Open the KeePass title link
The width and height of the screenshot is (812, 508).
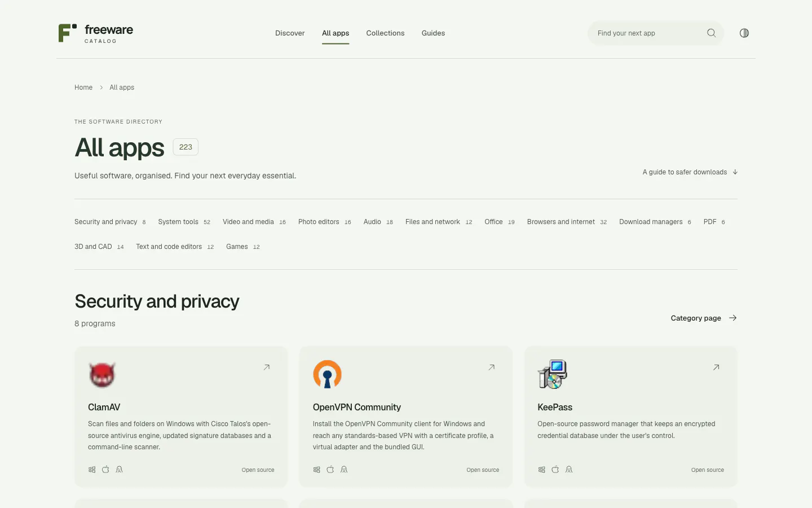tap(555, 408)
